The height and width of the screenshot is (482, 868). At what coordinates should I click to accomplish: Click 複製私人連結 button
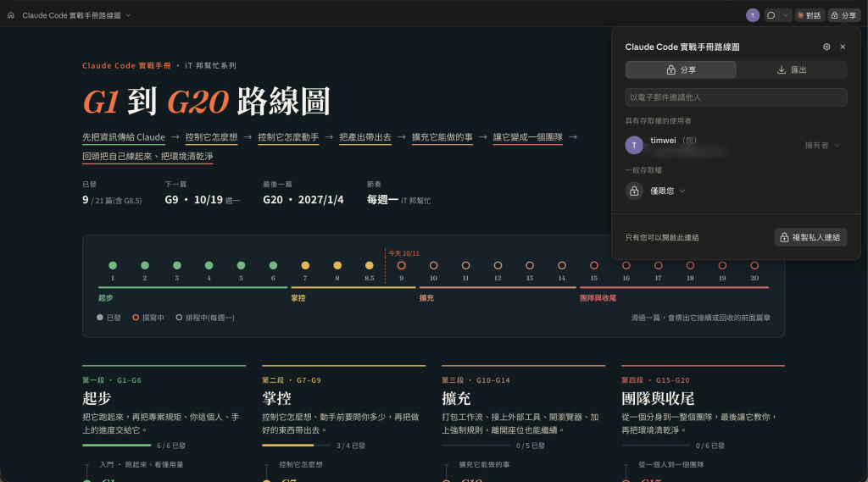[810, 237]
